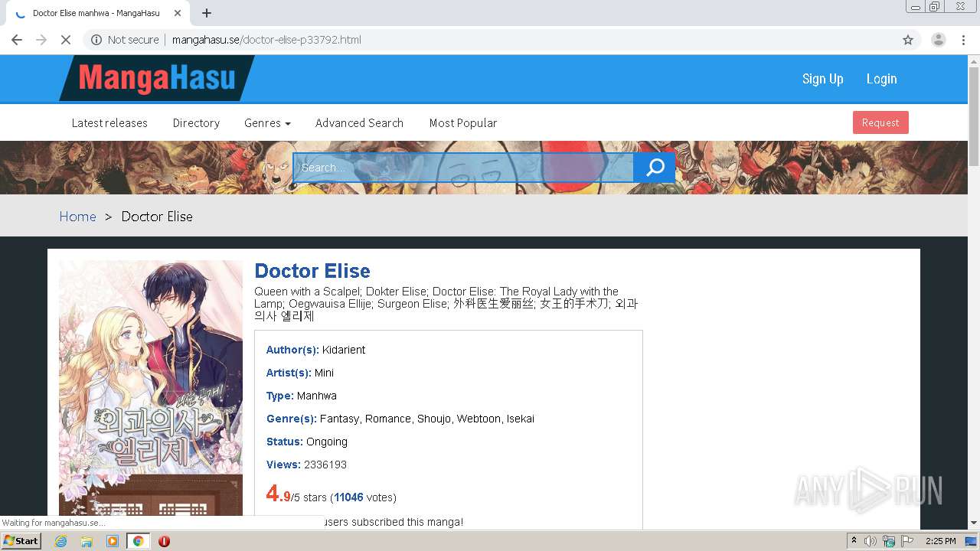980x551 pixels.
Task: Open a new tab with the plus button
Action: (207, 13)
